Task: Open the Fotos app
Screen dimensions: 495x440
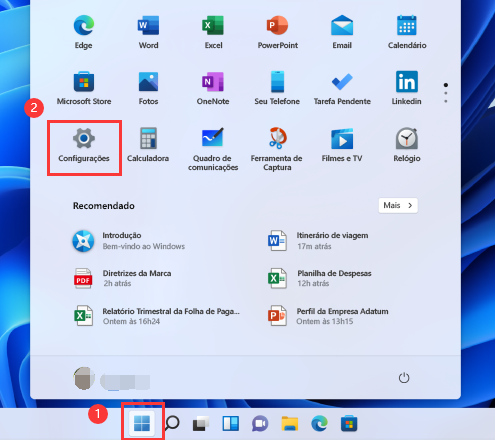Action: click(148, 88)
